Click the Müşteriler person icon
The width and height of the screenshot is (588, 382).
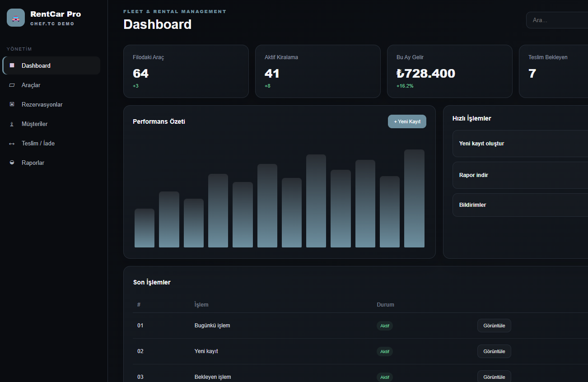pyautogui.click(x=12, y=124)
